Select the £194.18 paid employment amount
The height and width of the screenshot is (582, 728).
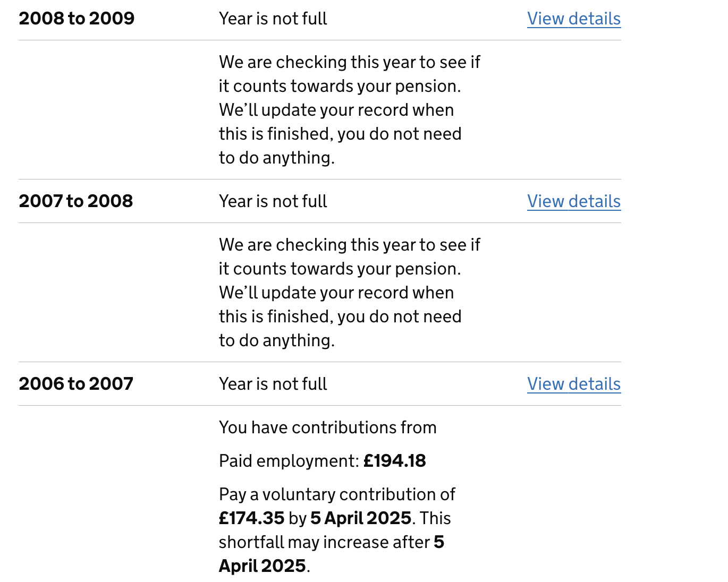tap(395, 461)
